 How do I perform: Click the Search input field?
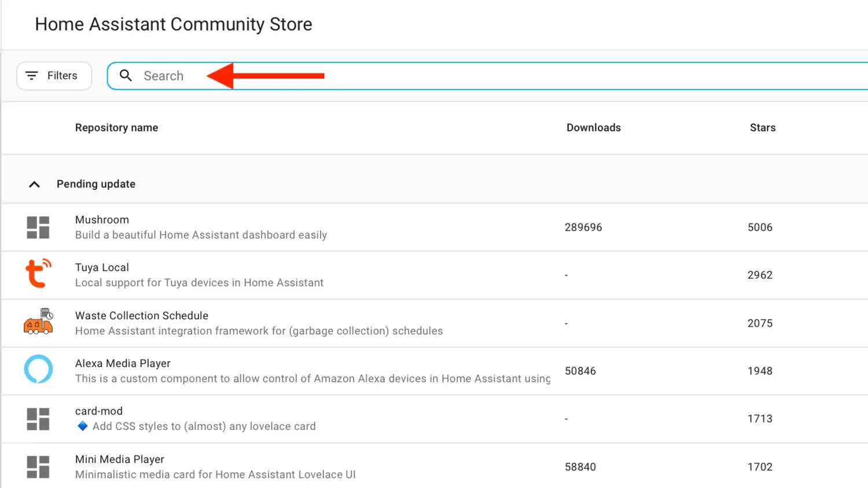pos(488,76)
